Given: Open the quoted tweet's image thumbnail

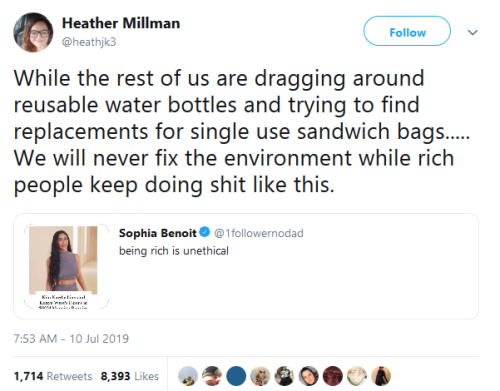Looking at the screenshot, I should tap(66, 267).
